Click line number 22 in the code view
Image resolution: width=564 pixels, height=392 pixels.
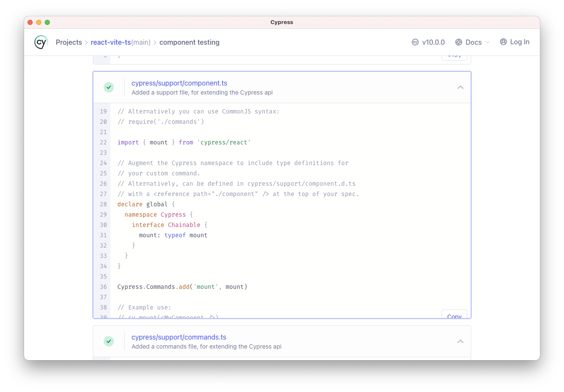click(103, 142)
